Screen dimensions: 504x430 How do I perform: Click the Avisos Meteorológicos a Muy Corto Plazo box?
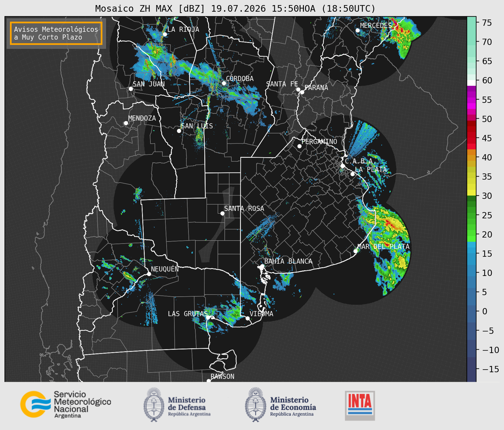pos(56,33)
